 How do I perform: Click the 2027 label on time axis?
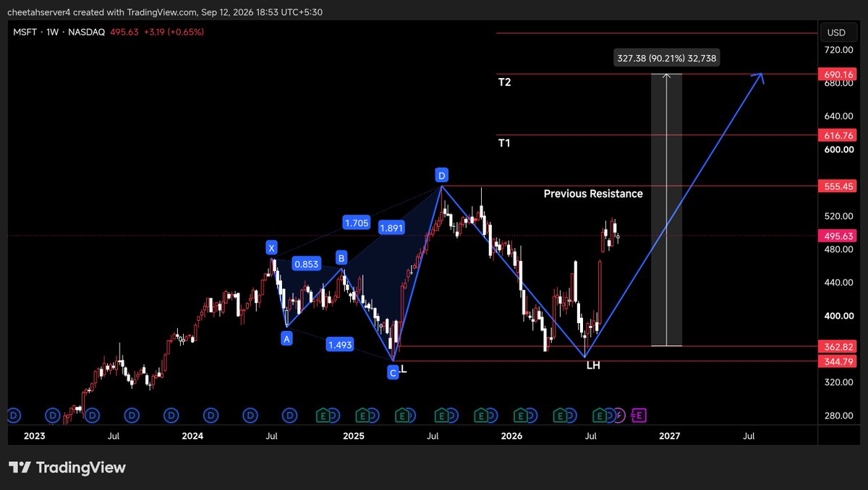coord(670,436)
